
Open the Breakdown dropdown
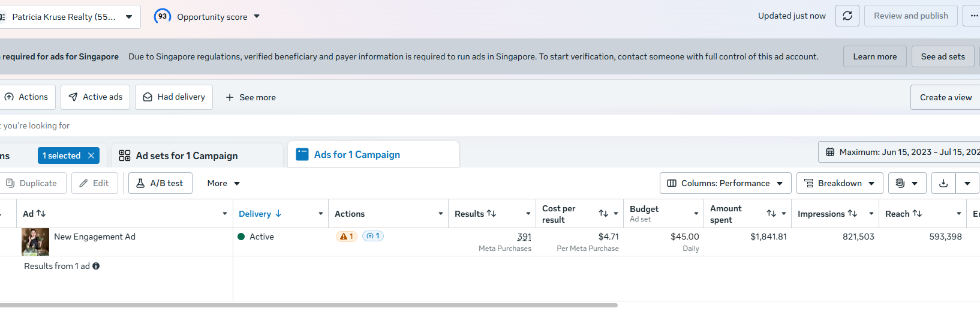[x=840, y=183]
